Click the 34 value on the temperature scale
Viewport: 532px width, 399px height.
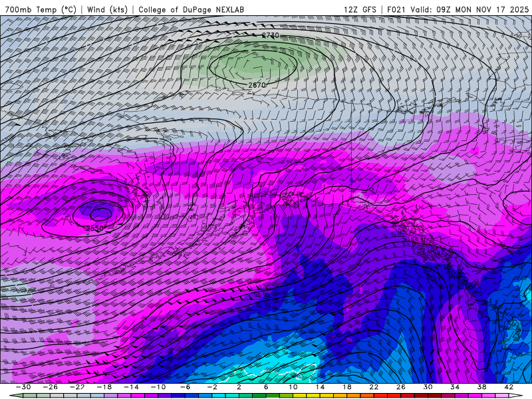point(455,387)
